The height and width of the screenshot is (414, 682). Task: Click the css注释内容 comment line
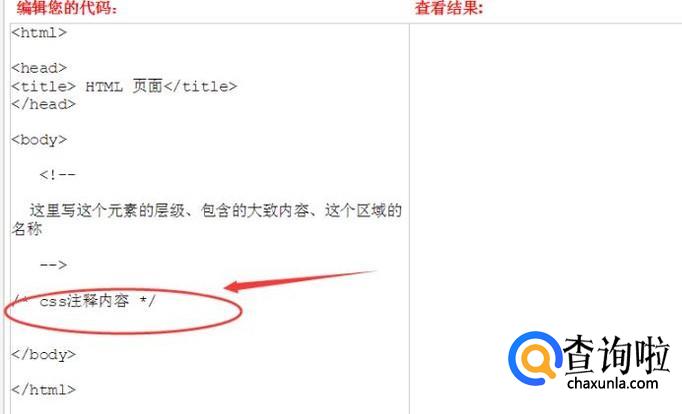pyautogui.click(x=84, y=301)
